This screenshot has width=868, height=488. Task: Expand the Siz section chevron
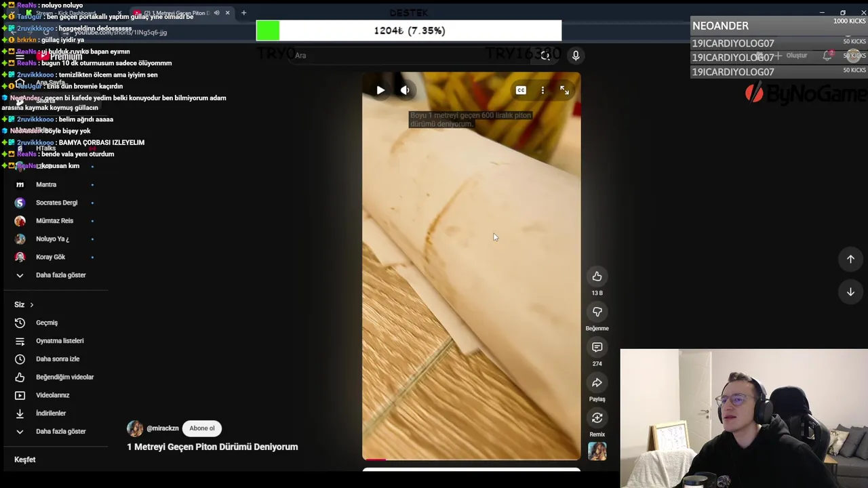click(31, 305)
